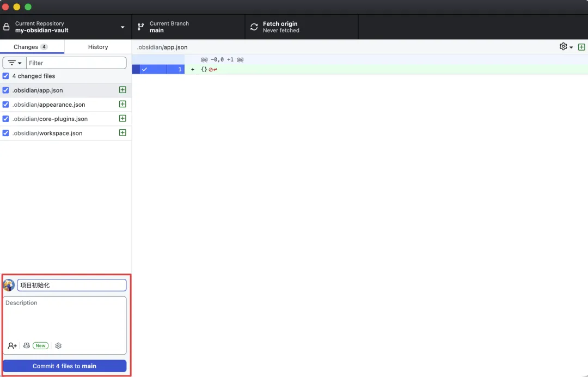The height and width of the screenshot is (377, 588).
Task: Select .obsidian/appearance.json file row
Action: tap(66, 104)
